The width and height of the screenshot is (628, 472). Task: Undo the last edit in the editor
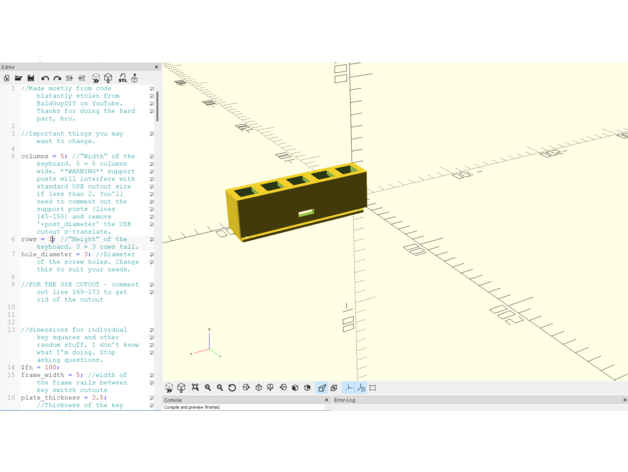(45, 78)
